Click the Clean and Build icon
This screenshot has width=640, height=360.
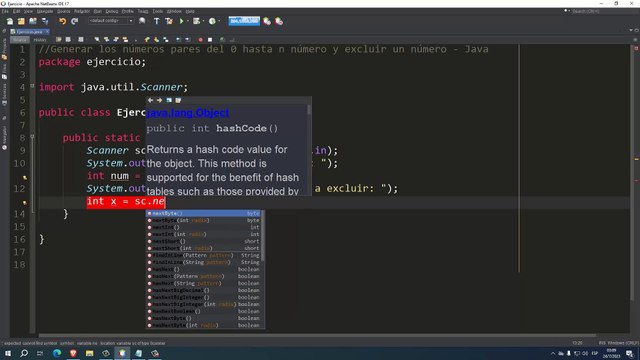[169, 21]
